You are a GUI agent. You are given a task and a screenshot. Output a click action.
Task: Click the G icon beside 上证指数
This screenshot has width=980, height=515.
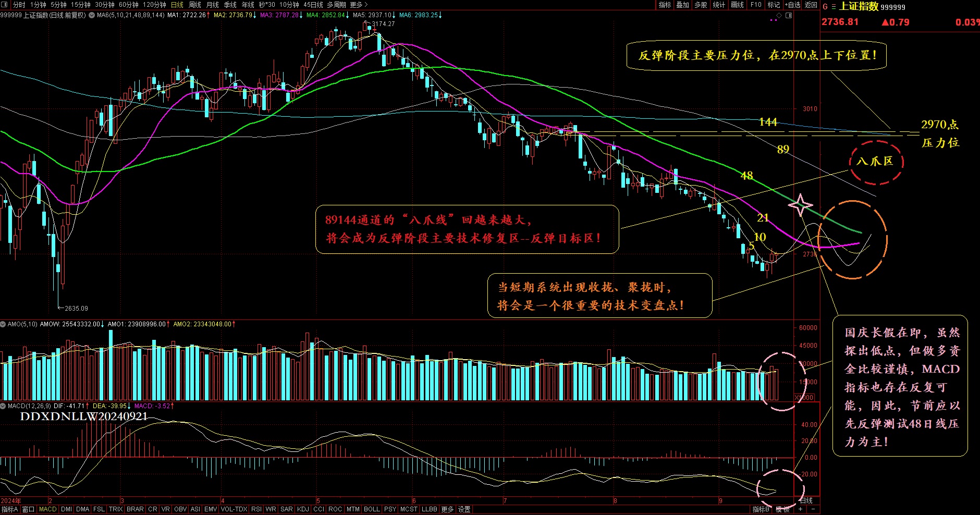pos(825,7)
